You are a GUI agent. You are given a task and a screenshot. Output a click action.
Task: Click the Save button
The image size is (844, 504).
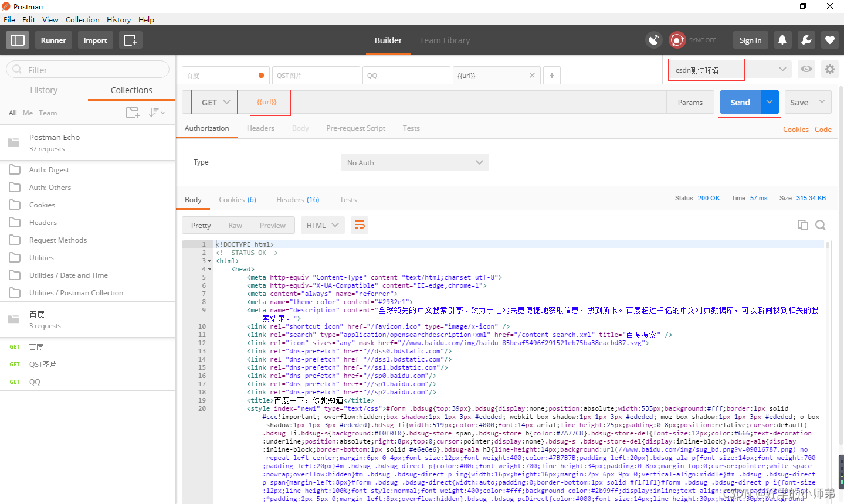799,102
